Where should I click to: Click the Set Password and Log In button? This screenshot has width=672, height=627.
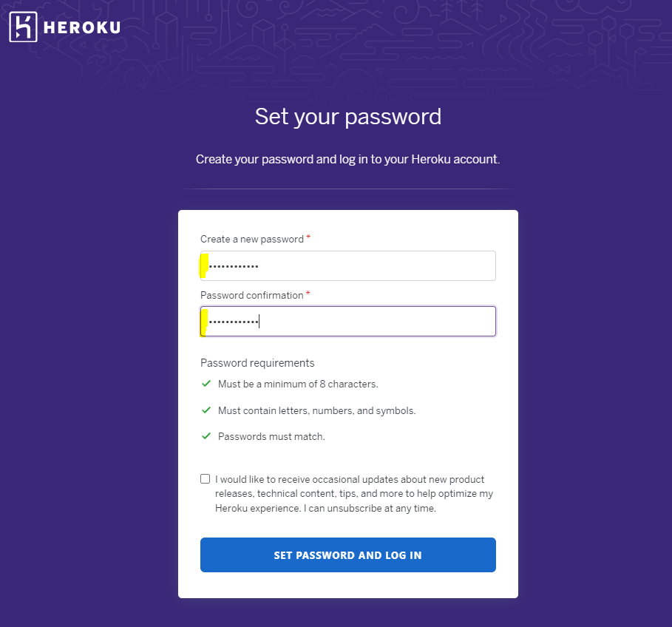click(348, 555)
